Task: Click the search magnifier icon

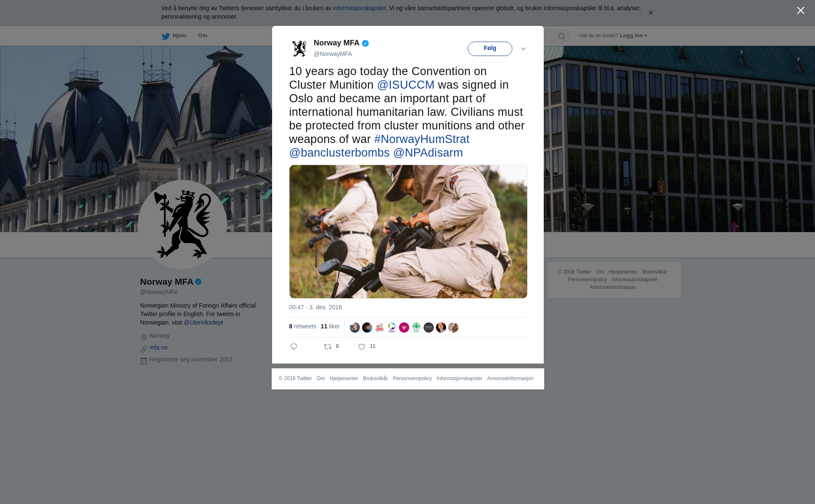Action: 562,36
